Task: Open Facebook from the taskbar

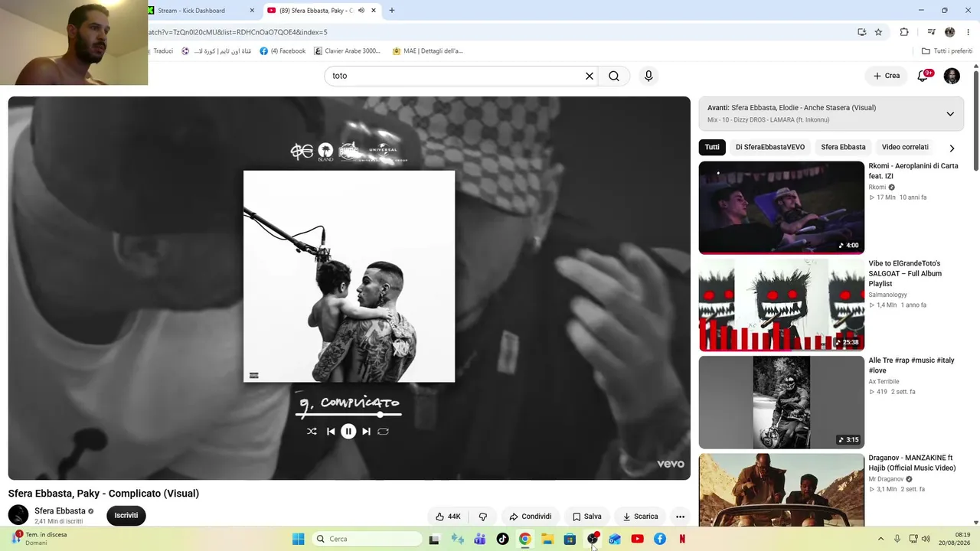Action: point(660,539)
